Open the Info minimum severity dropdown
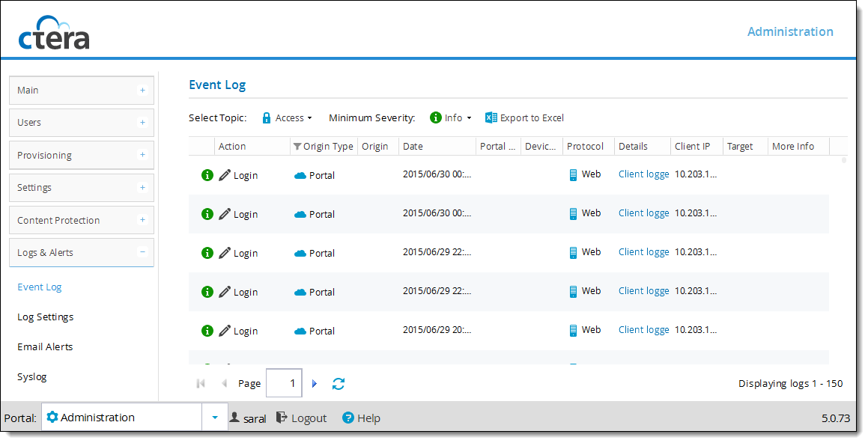Screen dimensions: 868x443 click(451, 117)
